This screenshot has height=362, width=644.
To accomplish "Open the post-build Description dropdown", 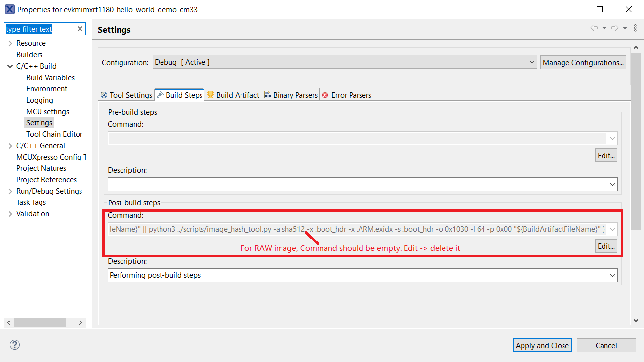I will (x=613, y=275).
